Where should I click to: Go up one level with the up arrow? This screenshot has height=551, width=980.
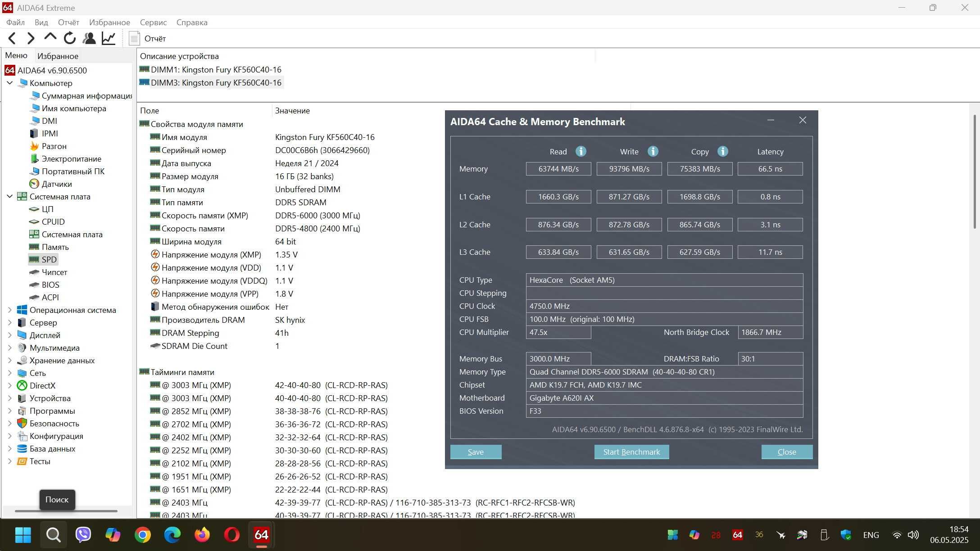[x=50, y=37]
